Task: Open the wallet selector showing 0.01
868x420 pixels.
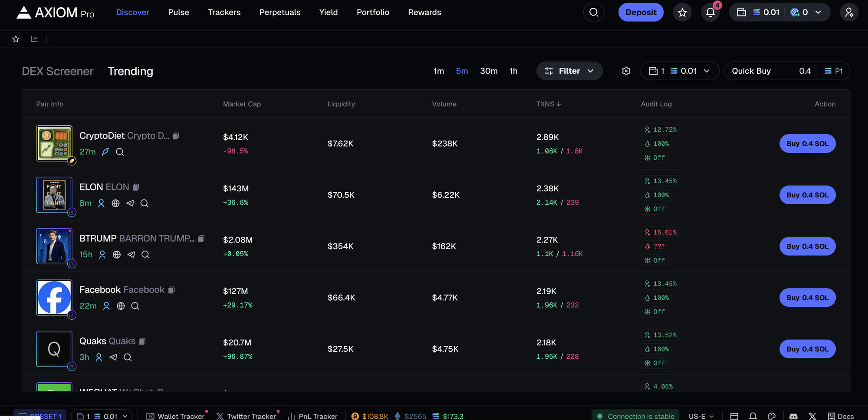Action: click(679, 71)
